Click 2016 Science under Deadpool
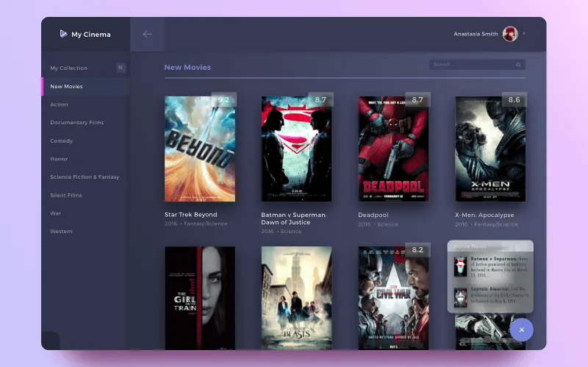The image size is (588, 367). click(x=378, y=224)
